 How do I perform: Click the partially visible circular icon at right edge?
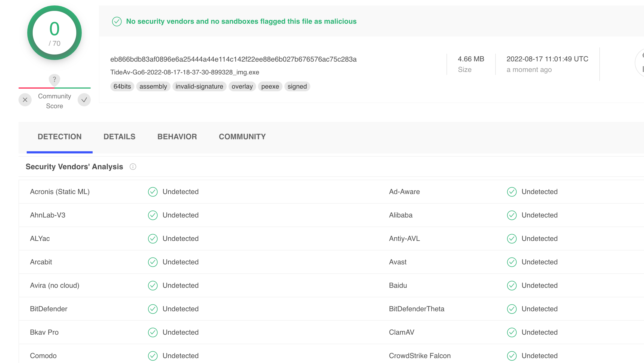pyautogui.click(x=640, y=63)
